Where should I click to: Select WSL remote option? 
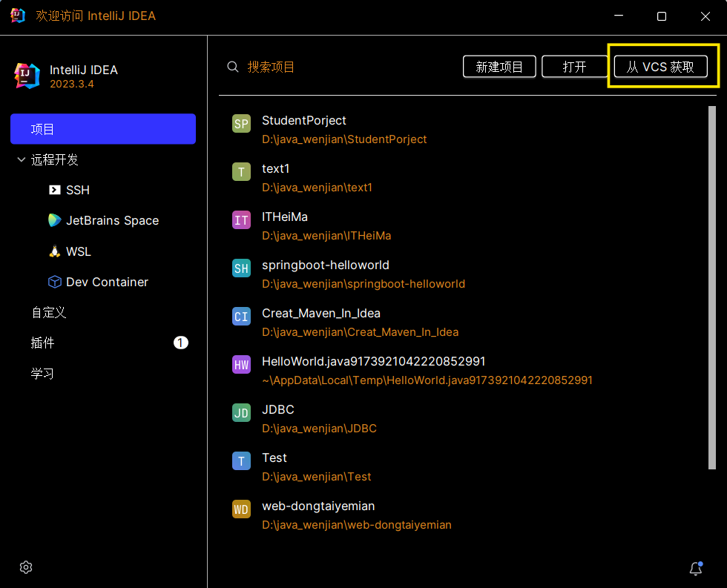pyautogui.click(x=79, y=251)
